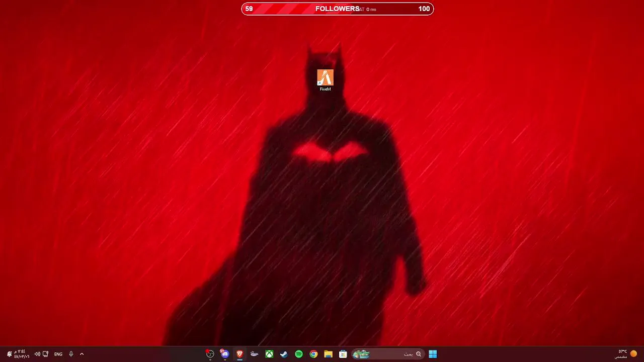
Task: Select the FiveM desktop shortcut
Action: pyautogui.click(x=325, y=80)
